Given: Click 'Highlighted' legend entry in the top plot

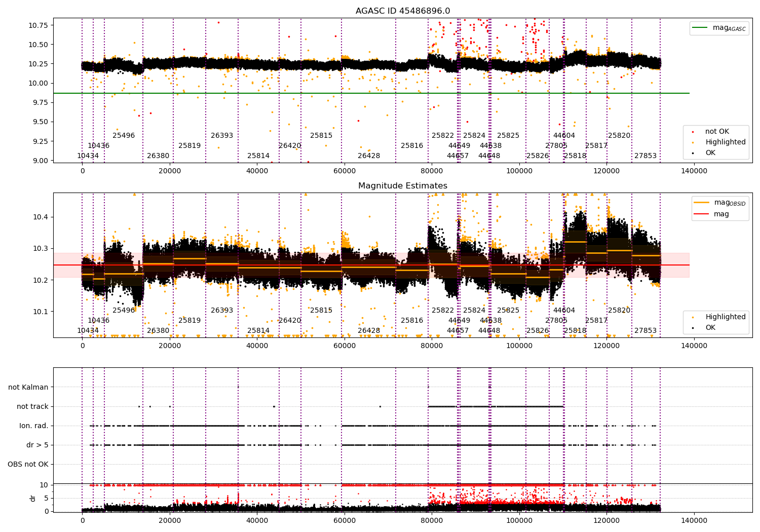Looking at the screenshot, I should click(726, 142).
